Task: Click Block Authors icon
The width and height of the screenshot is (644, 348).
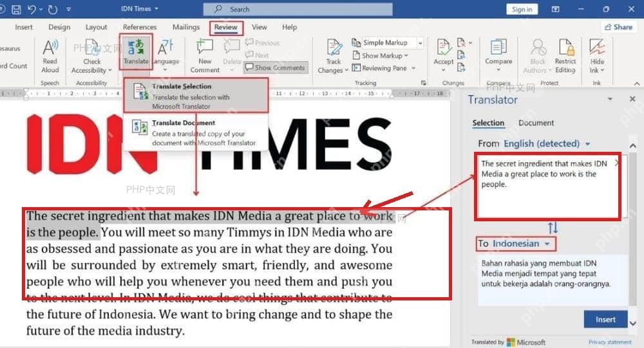Action: pos(538,48)
